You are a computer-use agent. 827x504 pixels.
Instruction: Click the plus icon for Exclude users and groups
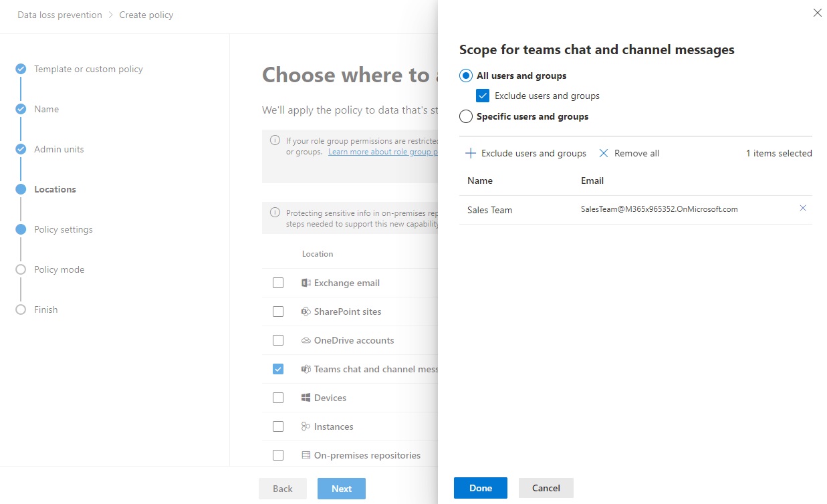[470, 153]
